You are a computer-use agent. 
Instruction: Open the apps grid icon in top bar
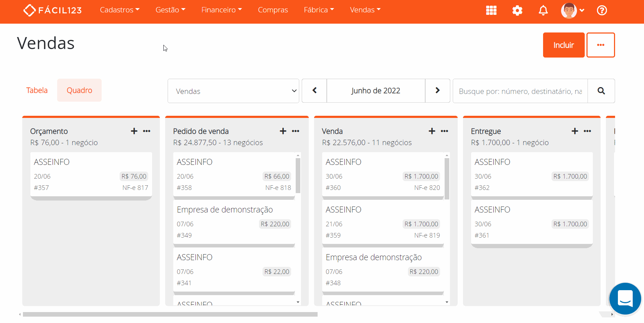(491, 11)
